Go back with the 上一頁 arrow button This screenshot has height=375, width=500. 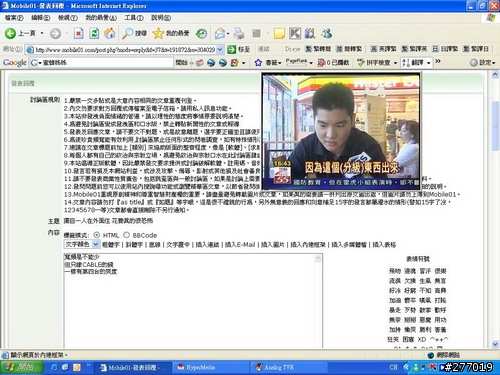(20, 33)
